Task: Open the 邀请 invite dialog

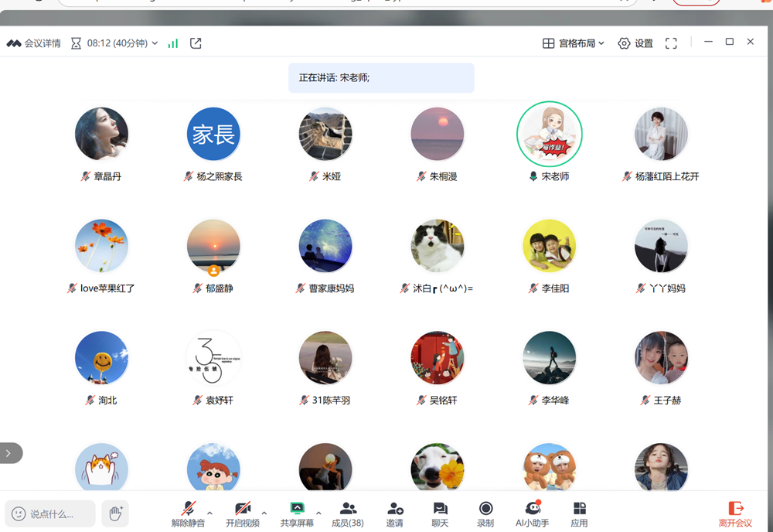Action: pyautogui.click(x=395, y=513)
